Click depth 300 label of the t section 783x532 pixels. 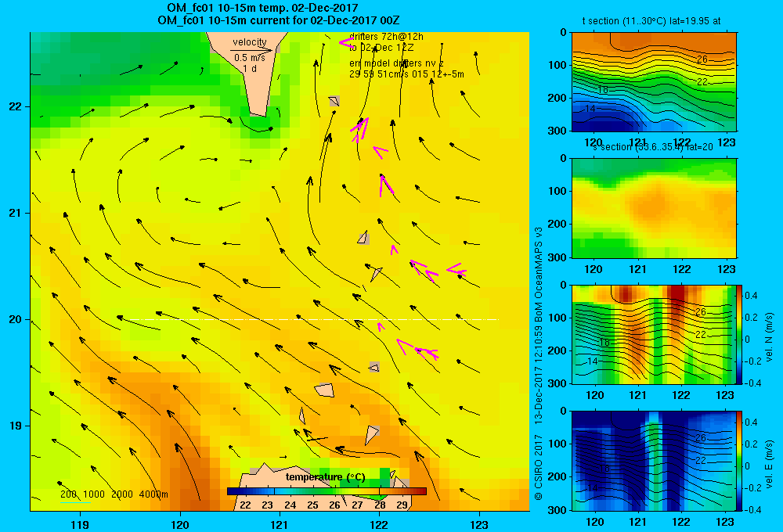coord(558,131)
